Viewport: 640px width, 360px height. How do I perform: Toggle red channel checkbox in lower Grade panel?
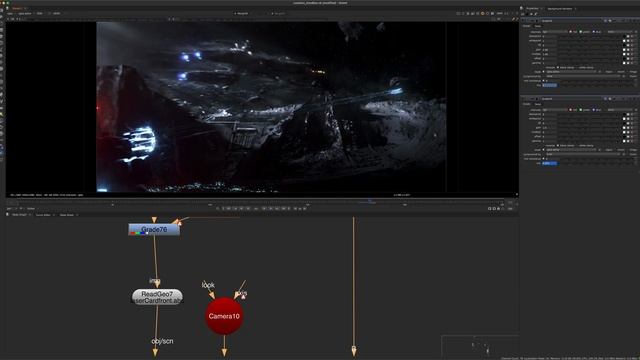point(571,109)
